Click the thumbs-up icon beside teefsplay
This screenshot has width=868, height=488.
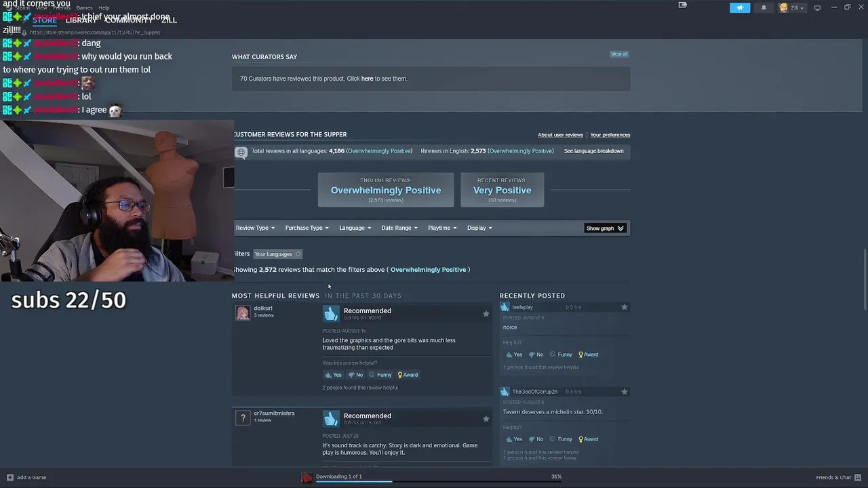[505, 307]
